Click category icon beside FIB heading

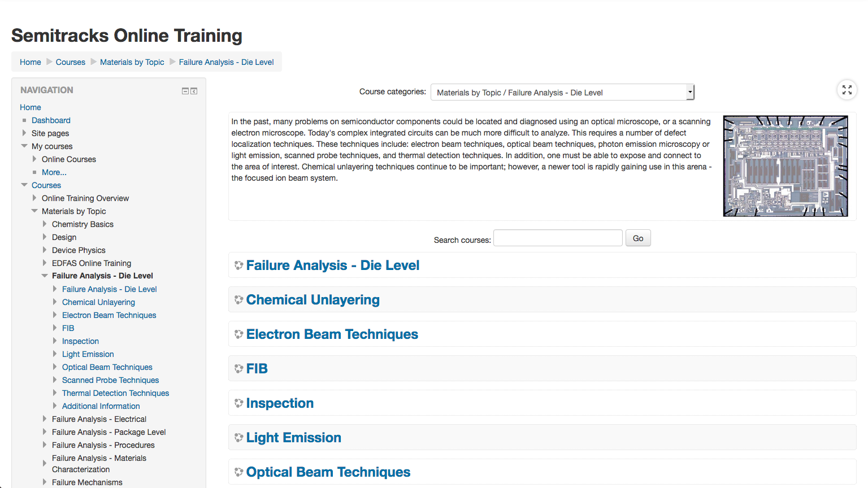[238, 369]
